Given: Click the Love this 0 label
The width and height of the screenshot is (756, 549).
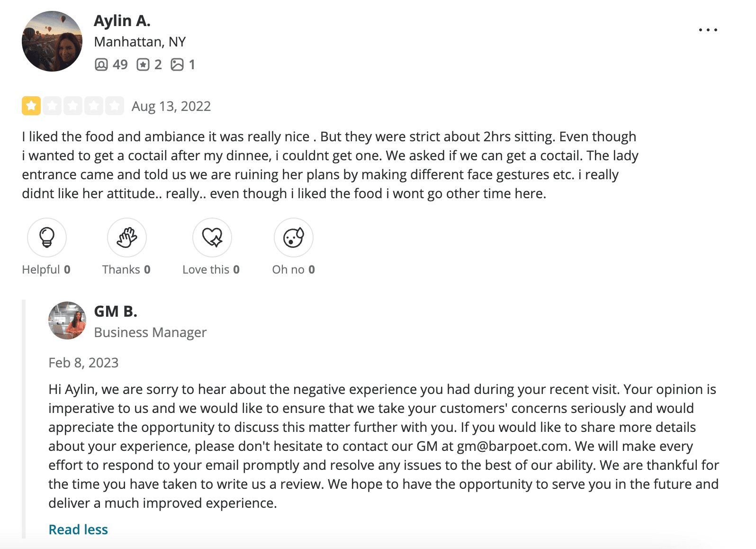Looking at the screenshot, I should (x=211, y=269).
